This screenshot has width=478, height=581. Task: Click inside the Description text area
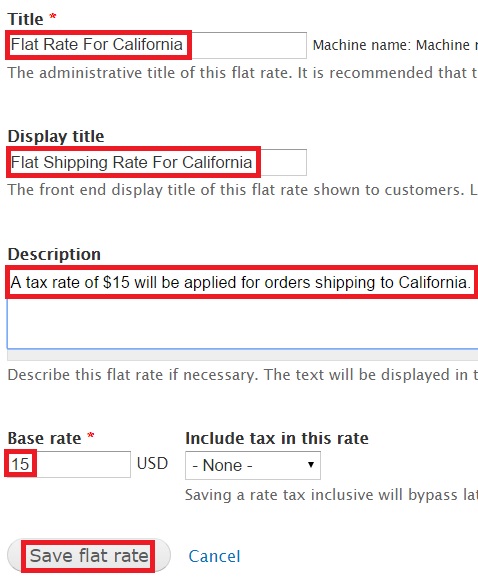coord(243,308)
